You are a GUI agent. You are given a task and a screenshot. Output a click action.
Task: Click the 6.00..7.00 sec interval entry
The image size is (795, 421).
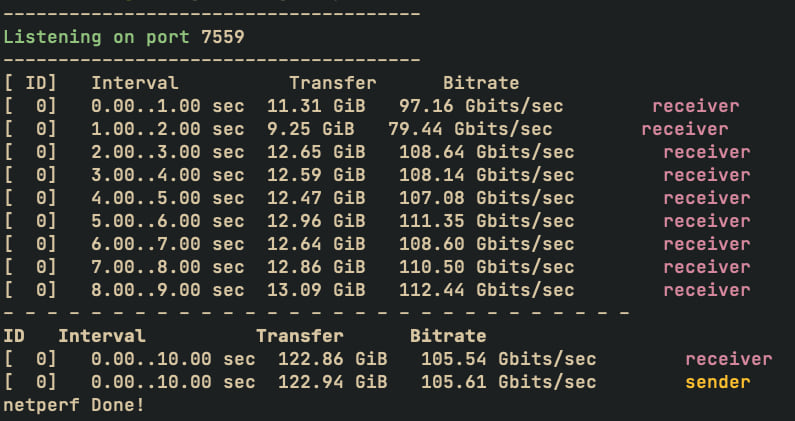[168, 244]
